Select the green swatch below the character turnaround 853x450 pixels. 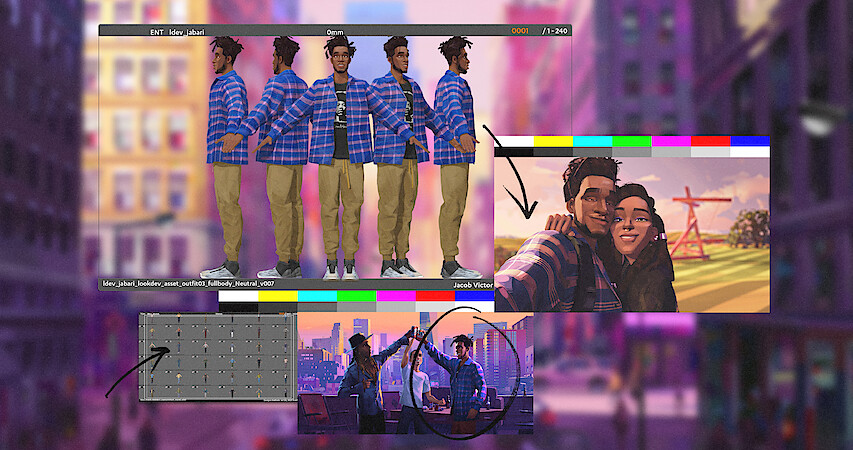[x=356, y=296]
